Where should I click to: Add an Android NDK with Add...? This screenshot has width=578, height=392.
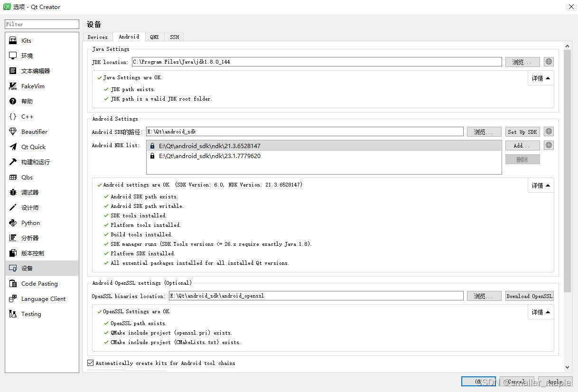(x=522, y=146)
